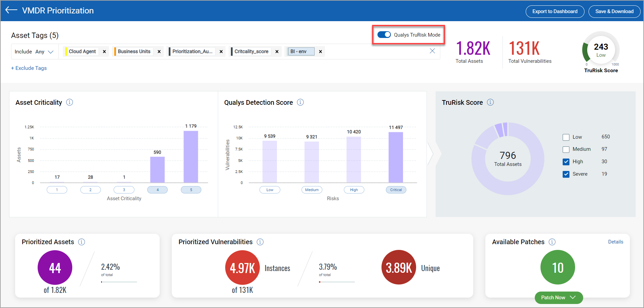Click + Exclude Tags link

(29, 68)
